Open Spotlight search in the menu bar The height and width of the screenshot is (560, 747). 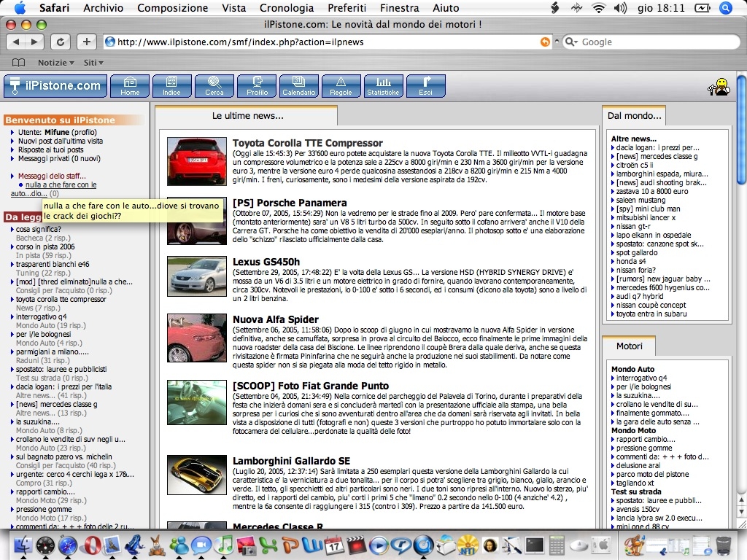pos(726,8)
